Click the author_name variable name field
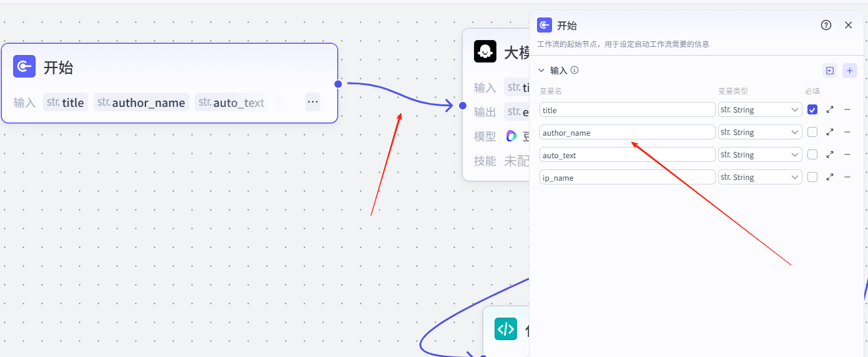 [x=627, y=132]
